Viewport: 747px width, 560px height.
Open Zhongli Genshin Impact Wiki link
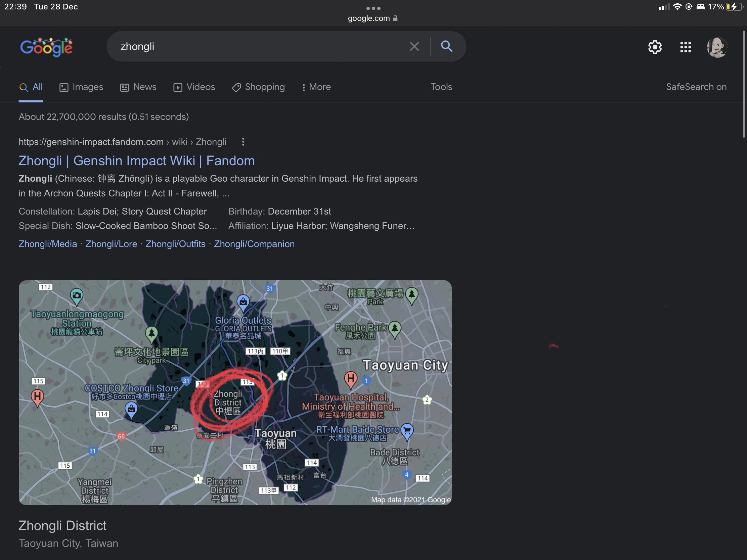[136, 161]
